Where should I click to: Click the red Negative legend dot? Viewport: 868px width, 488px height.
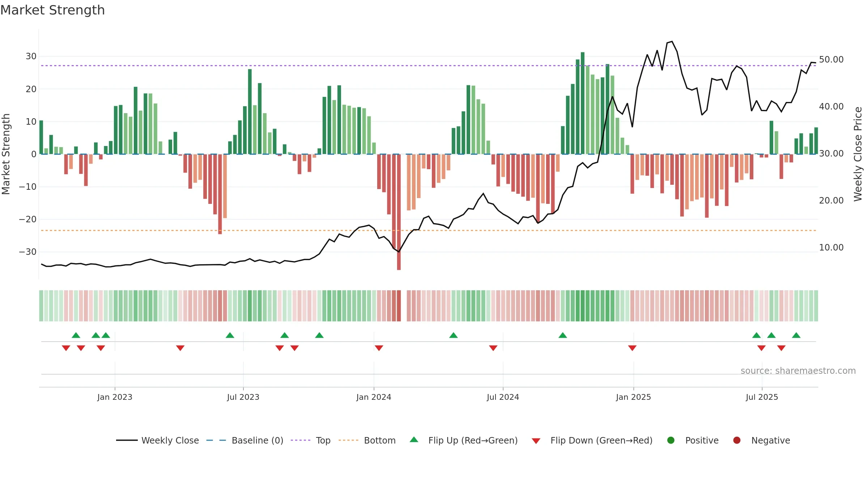737,440
